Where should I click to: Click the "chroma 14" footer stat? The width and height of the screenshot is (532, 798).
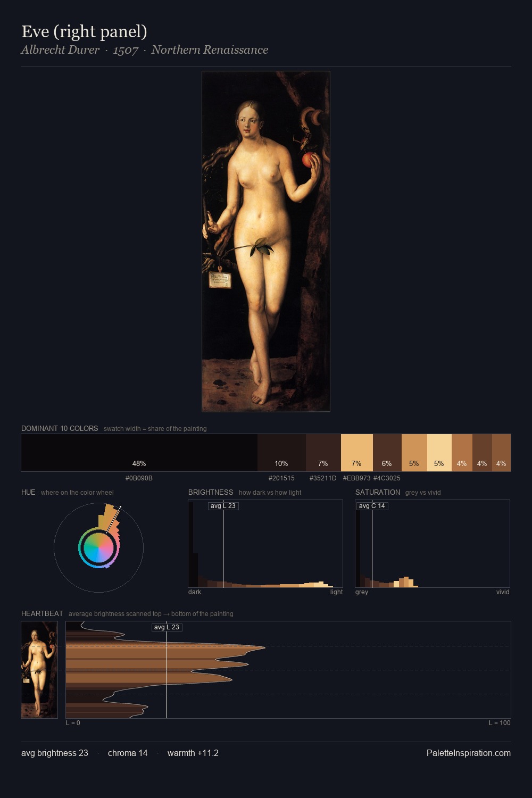pyautogui.click(x=128, y=753)
